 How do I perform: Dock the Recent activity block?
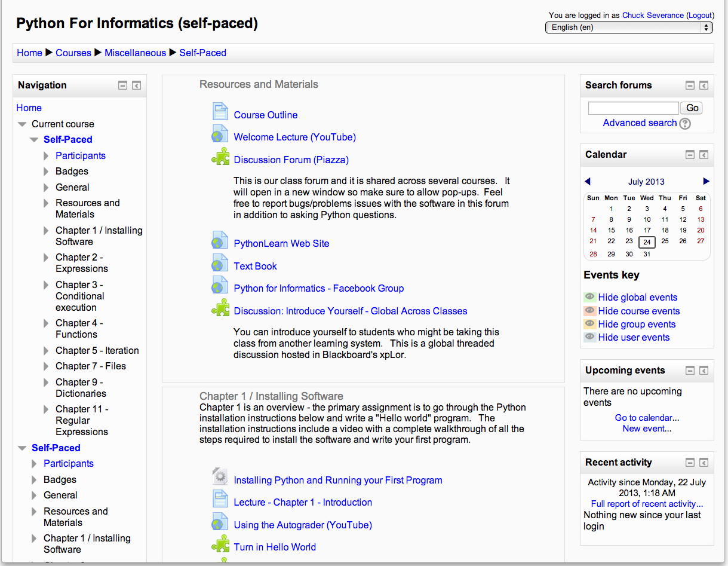point(704,463)
